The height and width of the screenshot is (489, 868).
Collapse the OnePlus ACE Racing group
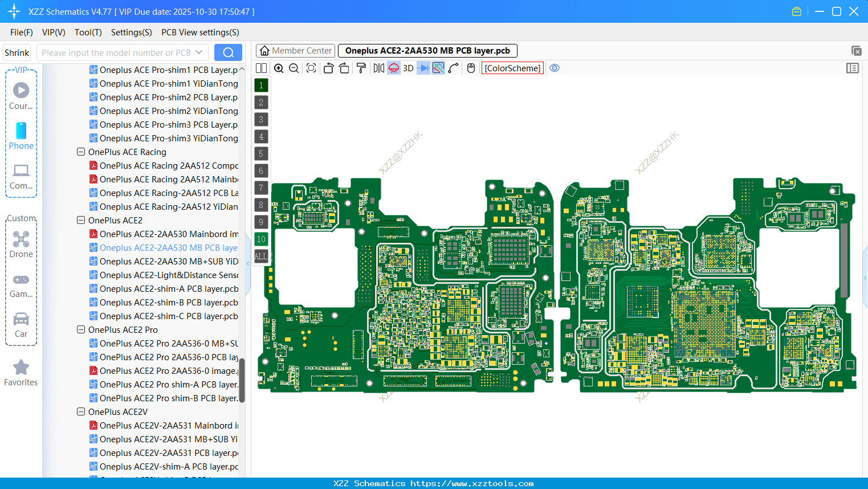coord(80,152)
